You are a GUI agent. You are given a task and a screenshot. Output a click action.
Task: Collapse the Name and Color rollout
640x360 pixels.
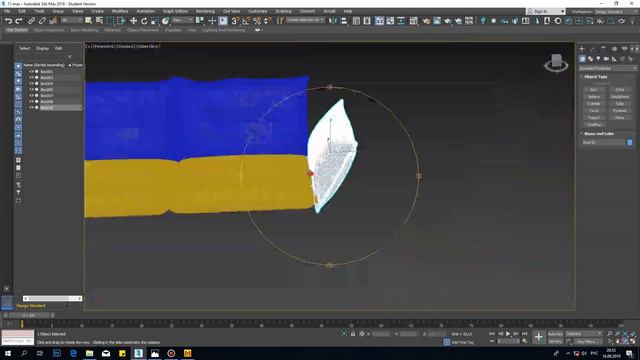click(599, 133)
